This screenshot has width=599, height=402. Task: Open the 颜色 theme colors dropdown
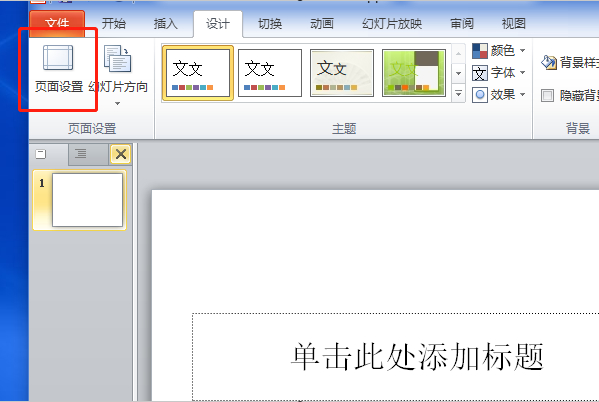[x=499, y=50]
